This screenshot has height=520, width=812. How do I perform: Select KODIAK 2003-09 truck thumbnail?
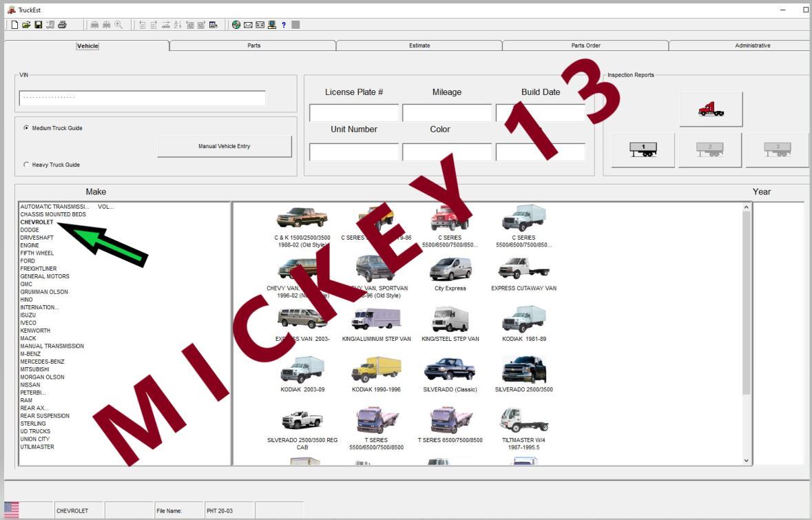(302, 369)
